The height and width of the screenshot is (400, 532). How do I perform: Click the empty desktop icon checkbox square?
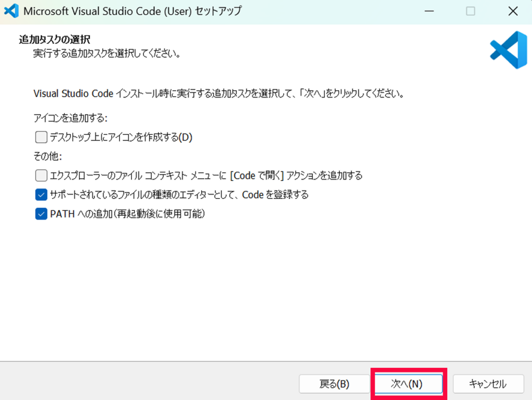pyautogui.click(x=41, y=137)
